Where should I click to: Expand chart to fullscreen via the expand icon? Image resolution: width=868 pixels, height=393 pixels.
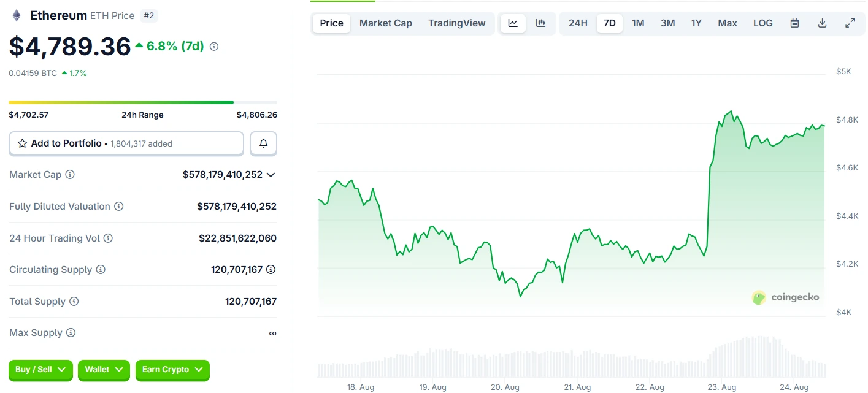click(x=850, y=23)
